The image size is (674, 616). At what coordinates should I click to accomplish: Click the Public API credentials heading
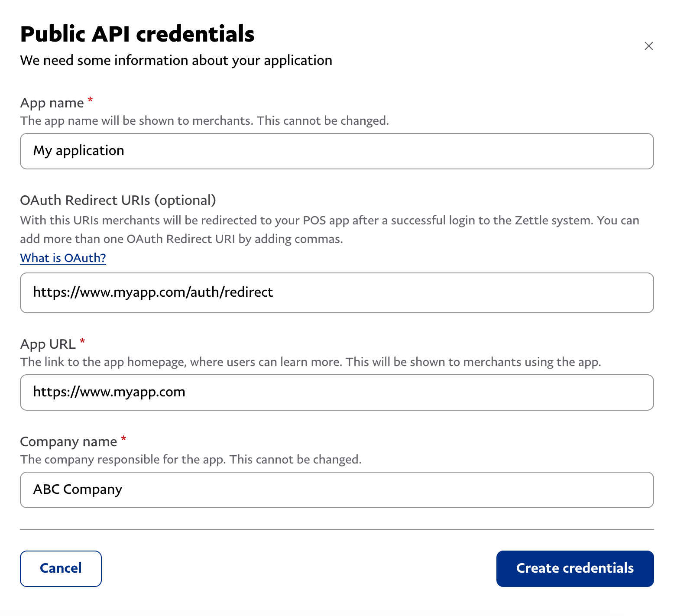pyautogui.click(x=137, y=34)
